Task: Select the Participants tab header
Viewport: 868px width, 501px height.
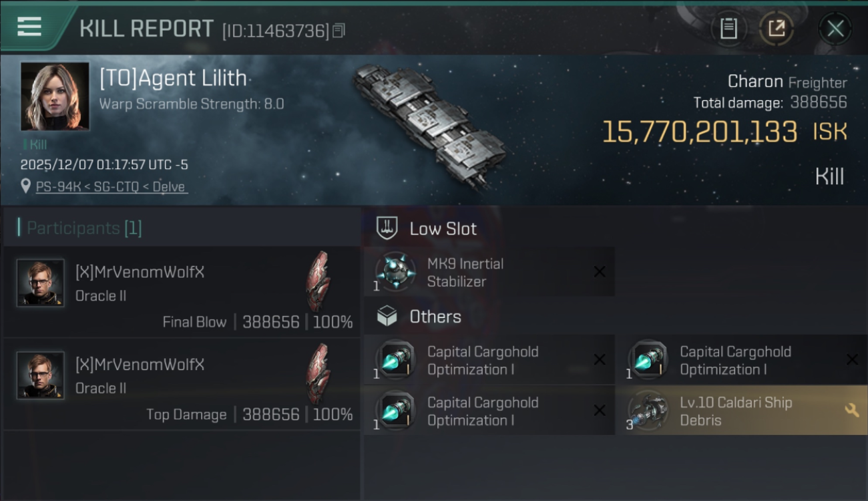Action: click(x=84, y=228)
